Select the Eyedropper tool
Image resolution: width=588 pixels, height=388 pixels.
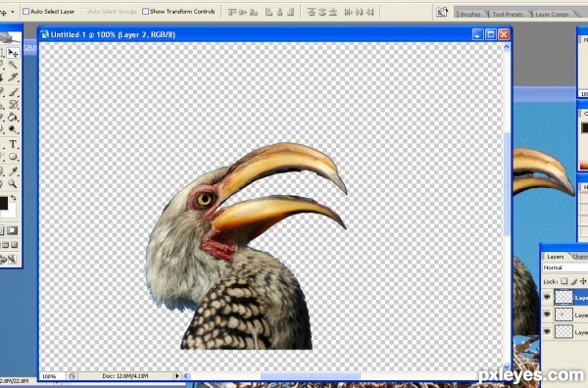click(13, 171)
